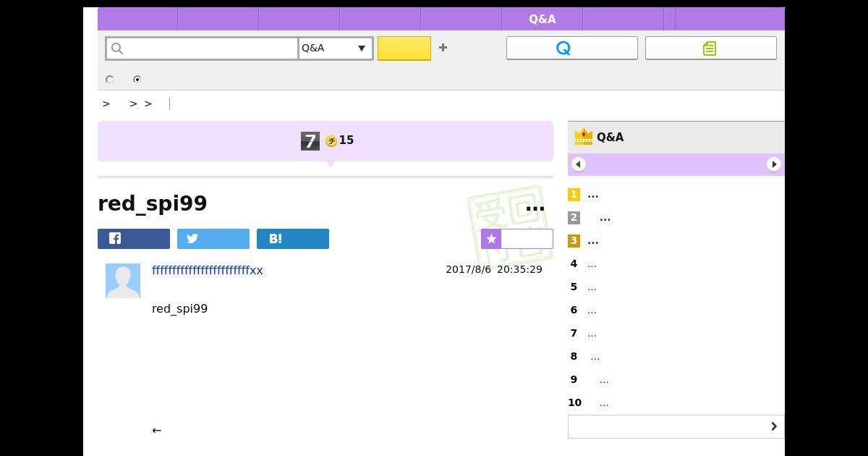
Task: Open ranking entry number 8
Action: 595,357
